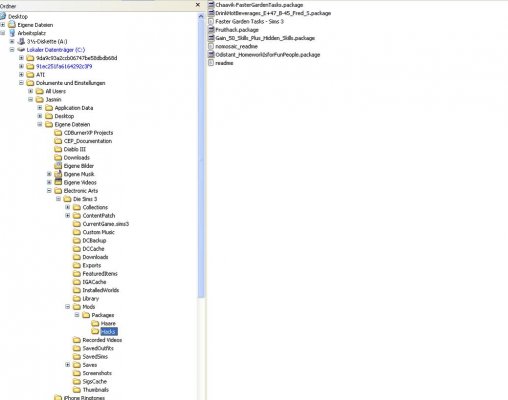This screenshot has width=508, height=400.
Task: Click the DCBackup folder icon
Action: click(x=77, y=240)
